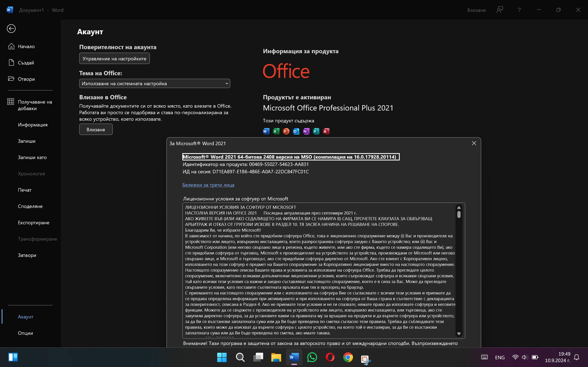Click the Windows Start button
Image resolution: width=588 pixels, height=367 pixels.
click(222, 357)
